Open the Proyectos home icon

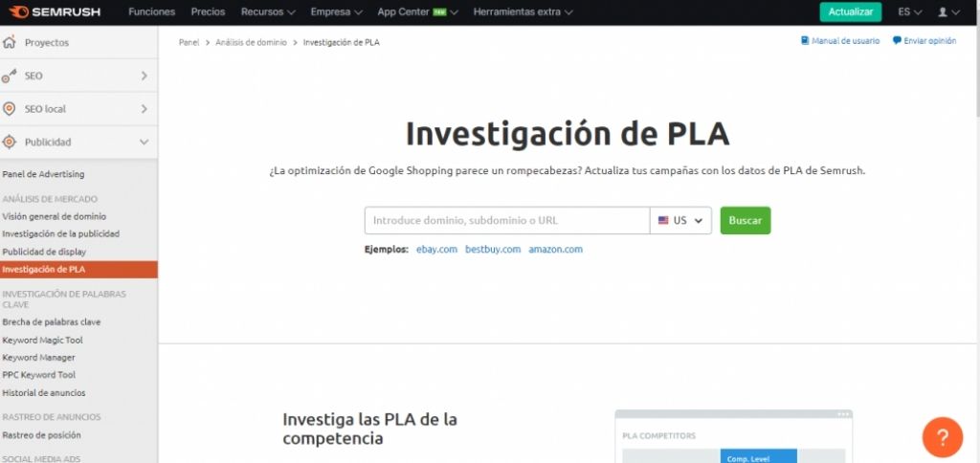(9, 42)
